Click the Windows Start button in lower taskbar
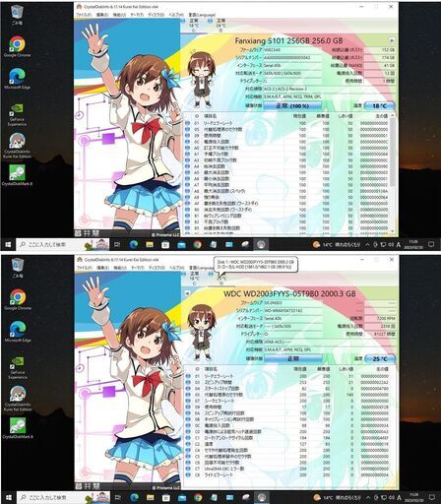441x504 pixels. tap(9, 497)
